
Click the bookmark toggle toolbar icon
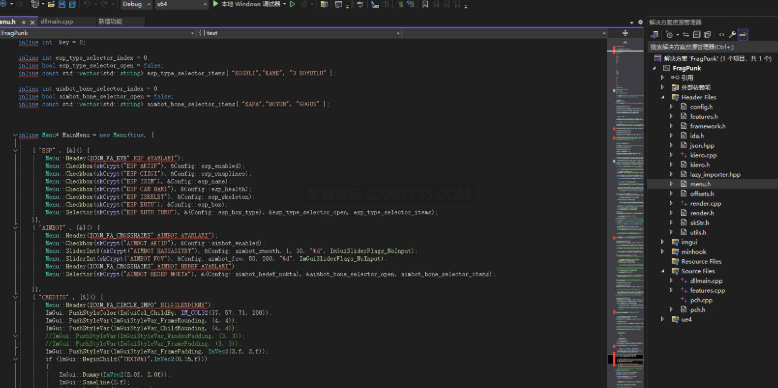point(425,4)
